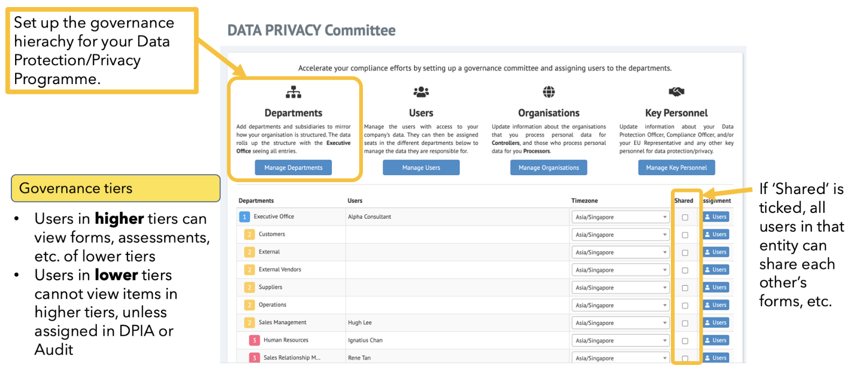Select tier 2 badge for External Vendors
The width and height of the screenshot is (868, 373).
click(249, 270)
